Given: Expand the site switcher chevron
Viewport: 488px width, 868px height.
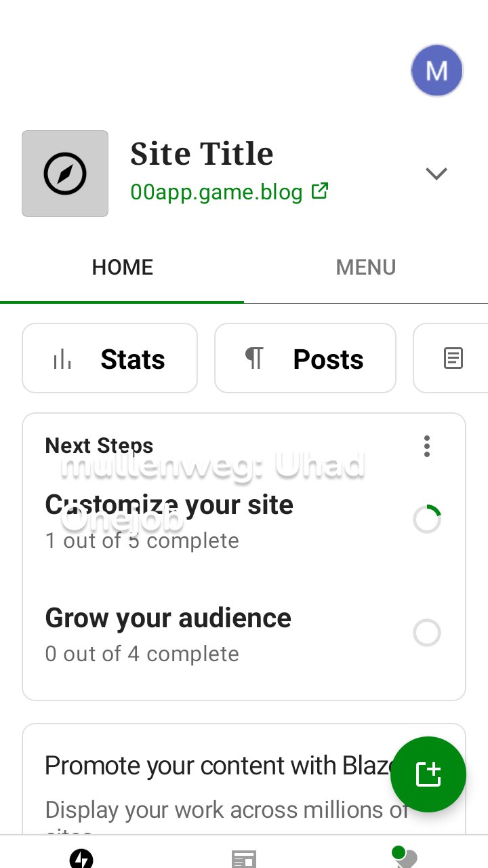Looking at the screenshot, I should coord(436,174).
